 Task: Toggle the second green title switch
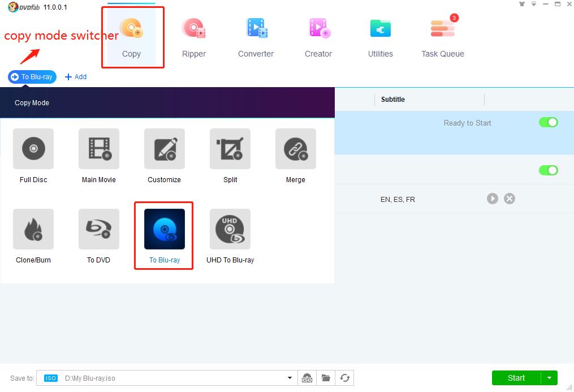pos(549,170)
